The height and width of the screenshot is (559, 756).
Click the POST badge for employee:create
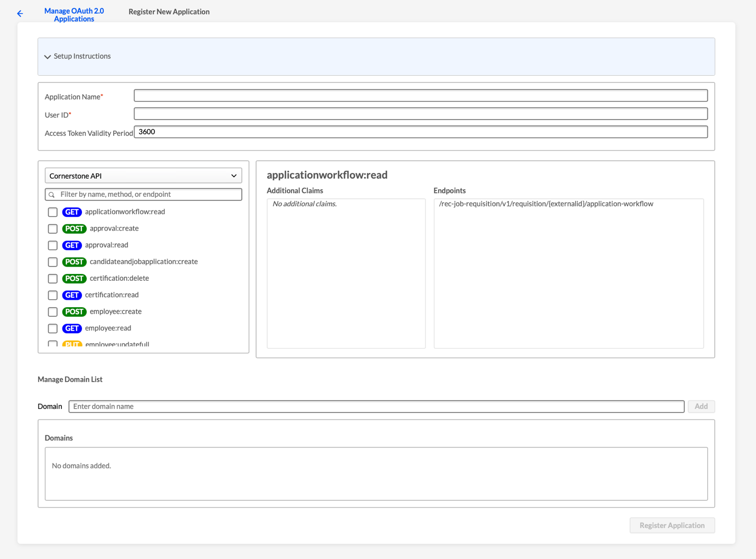coord(74,311)
